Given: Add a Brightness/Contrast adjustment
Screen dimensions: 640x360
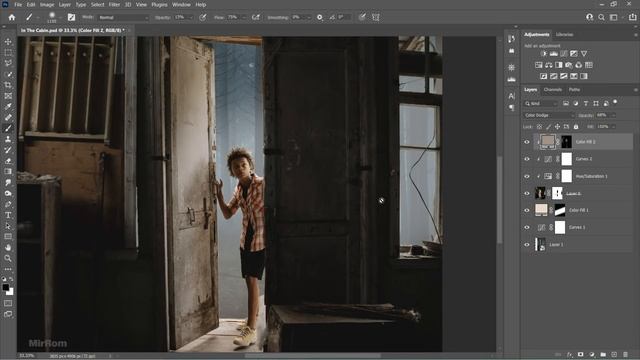Looking at the screenshot, I should [x=543, y=53].
